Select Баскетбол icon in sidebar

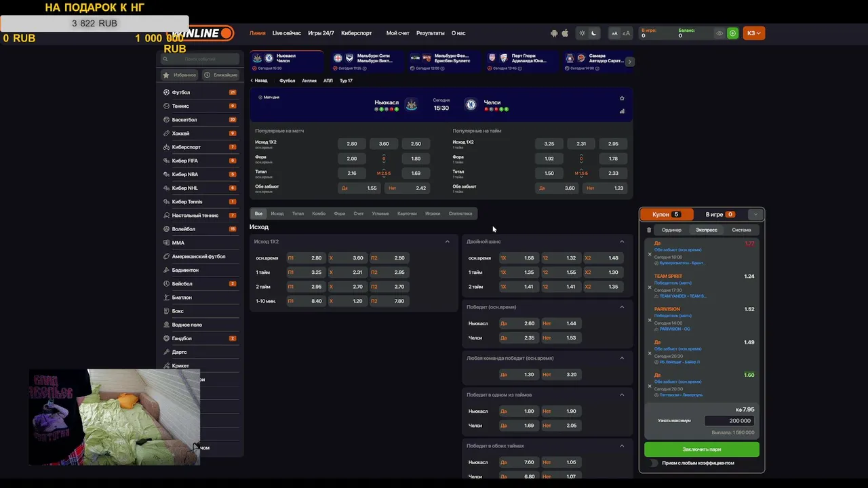coord(166,119)
